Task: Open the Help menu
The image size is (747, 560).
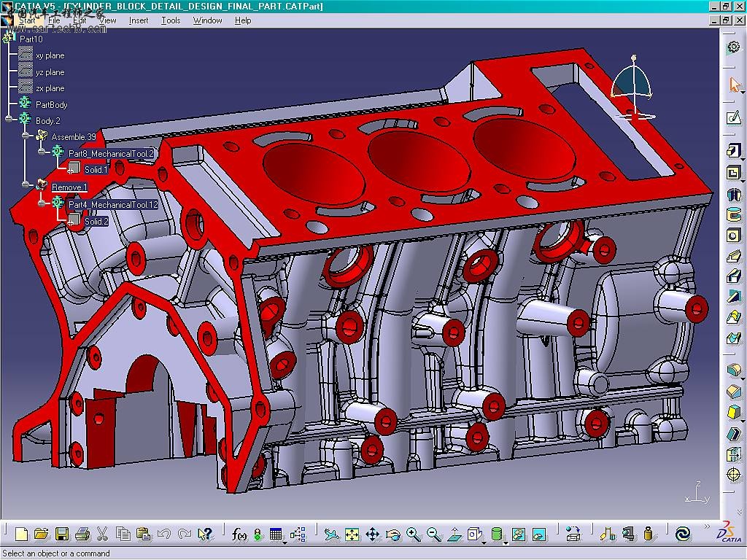Action: point(243,20)
